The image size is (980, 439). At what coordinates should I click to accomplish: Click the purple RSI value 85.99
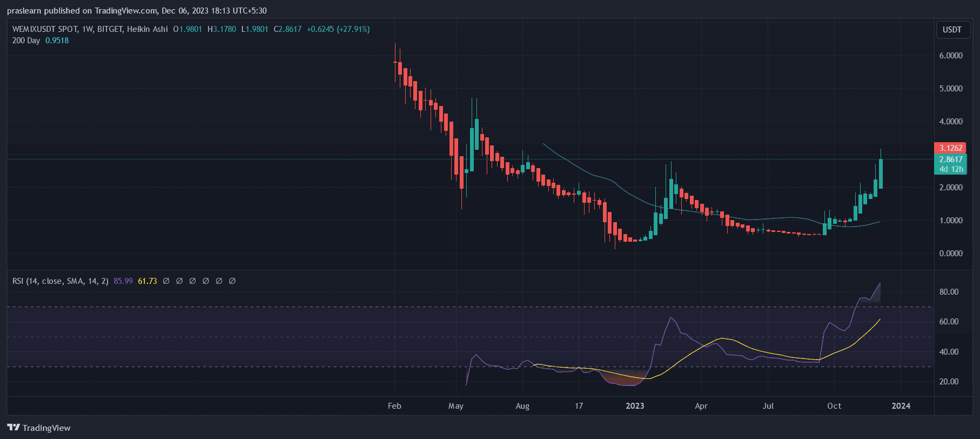tap(123, 281)
